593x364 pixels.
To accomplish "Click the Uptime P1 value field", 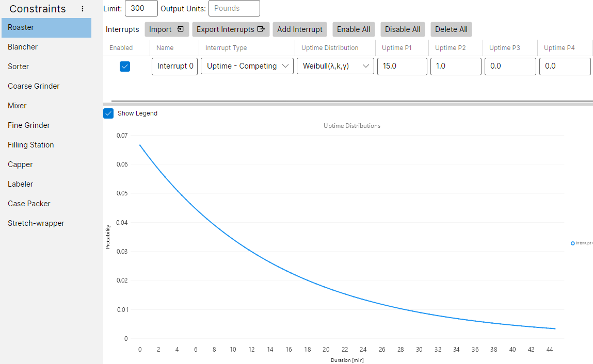I will point(402,67).
